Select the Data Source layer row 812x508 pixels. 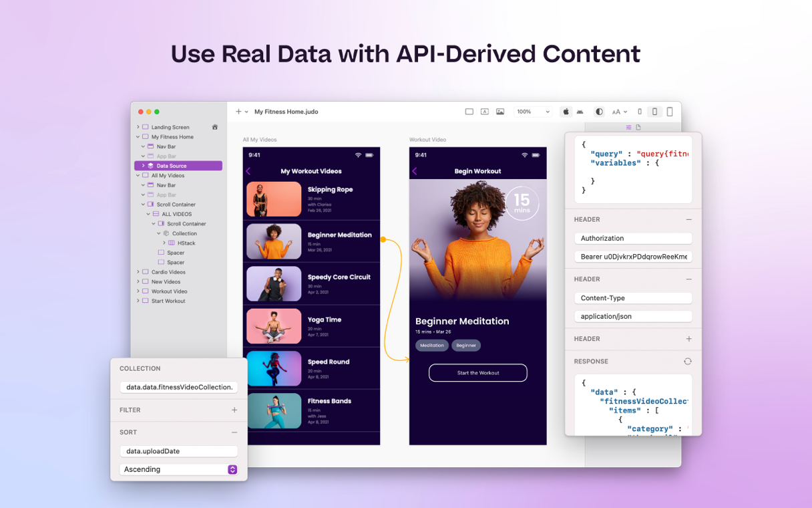(x=178, y=166)
